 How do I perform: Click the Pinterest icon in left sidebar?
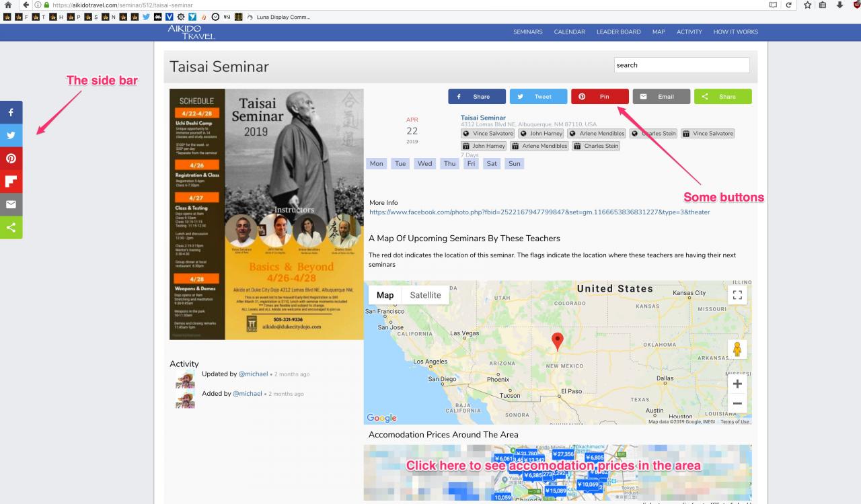pos(11,159)
